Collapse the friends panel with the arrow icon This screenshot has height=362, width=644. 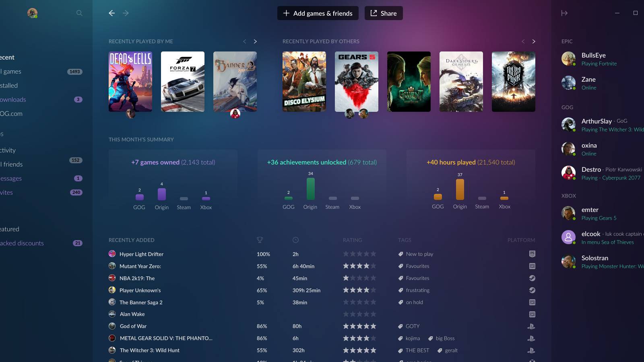coord(564,13)
